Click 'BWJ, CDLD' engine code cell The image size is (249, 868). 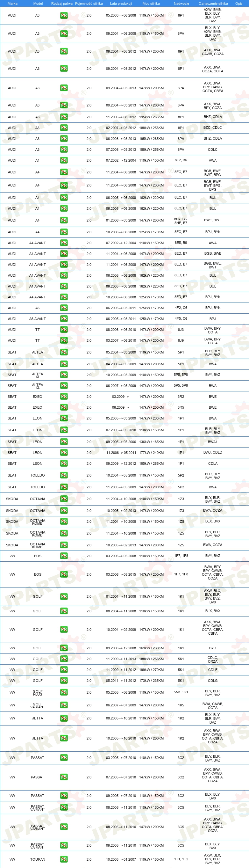click(213, 452)
